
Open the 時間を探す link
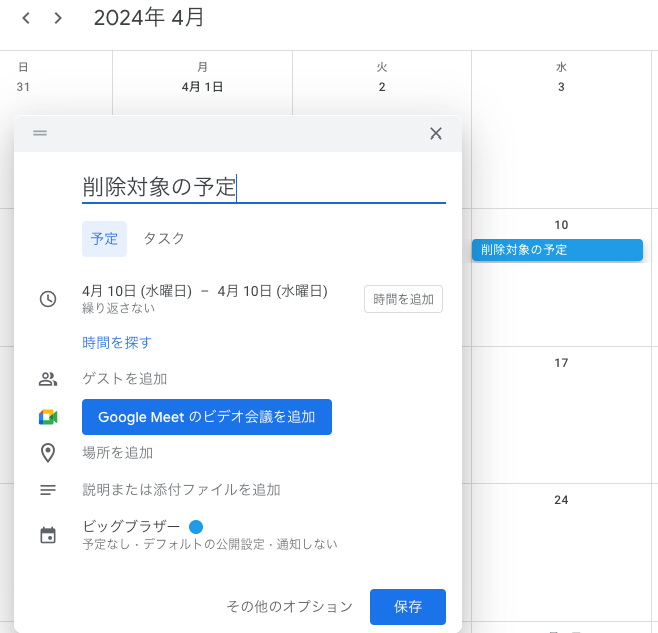117,343
